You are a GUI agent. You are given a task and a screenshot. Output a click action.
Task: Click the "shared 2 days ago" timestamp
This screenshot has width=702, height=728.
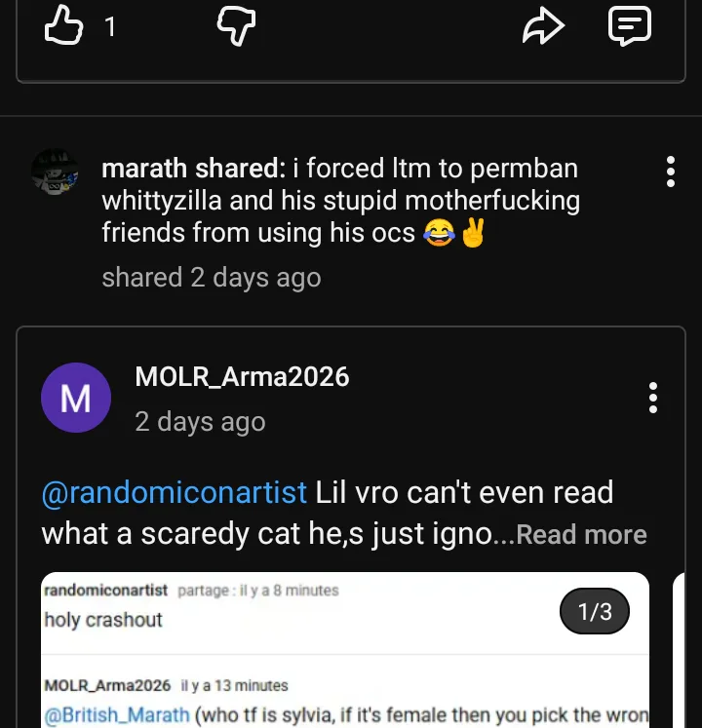(211, 278)
